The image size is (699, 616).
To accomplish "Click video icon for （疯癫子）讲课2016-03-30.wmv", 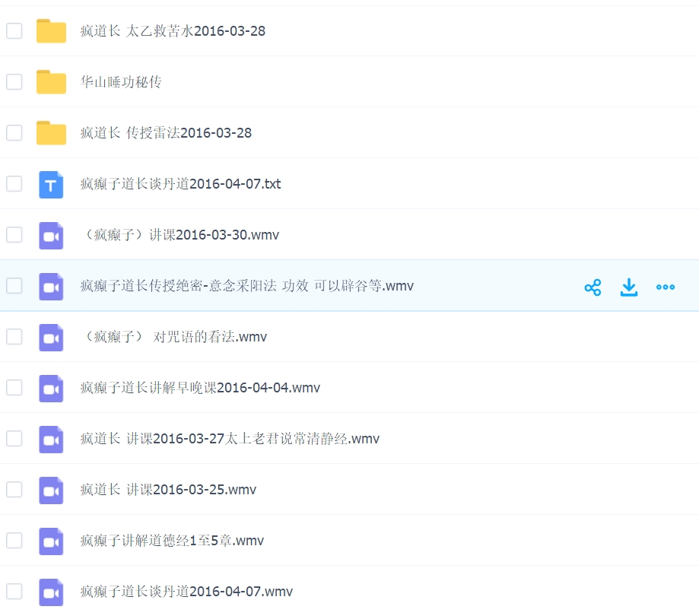I will [51, 235].
